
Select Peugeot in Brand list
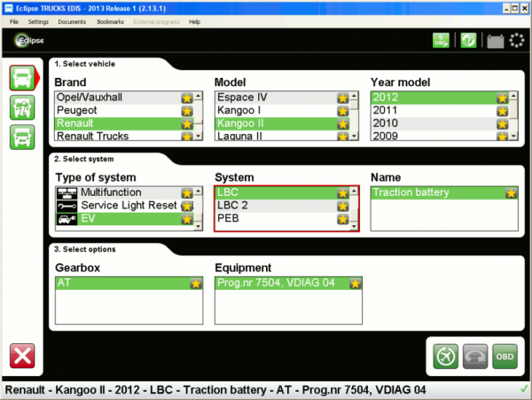124,111
